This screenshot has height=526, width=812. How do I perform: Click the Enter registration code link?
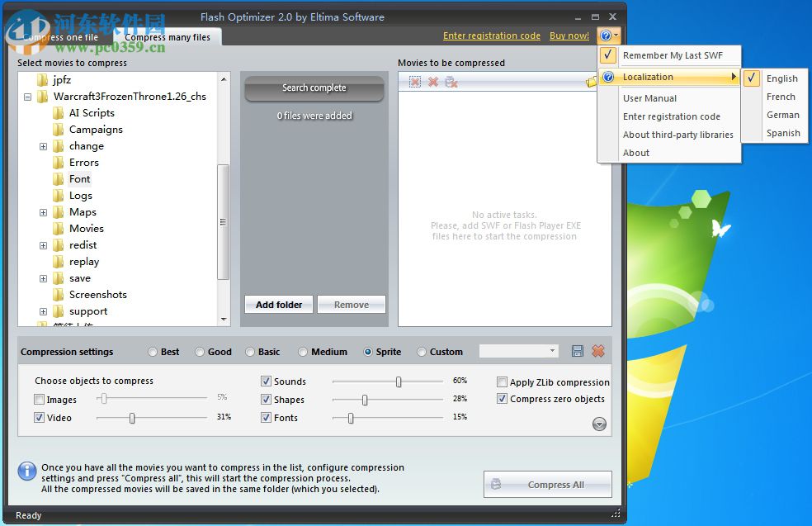492,36
